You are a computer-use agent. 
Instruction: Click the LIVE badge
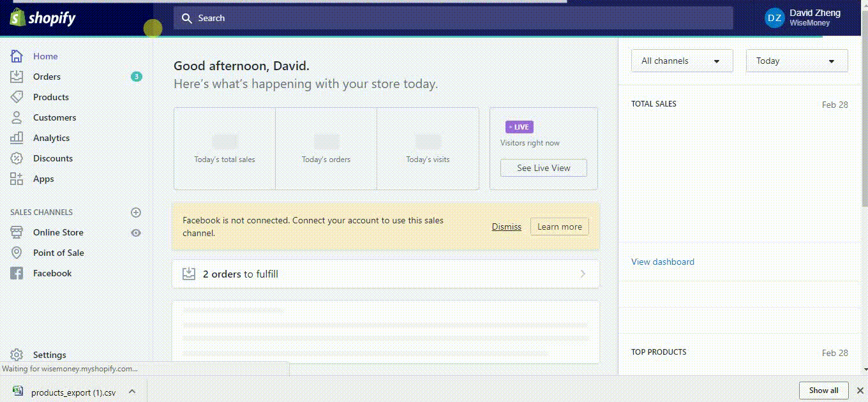click(x=519, y=127)
